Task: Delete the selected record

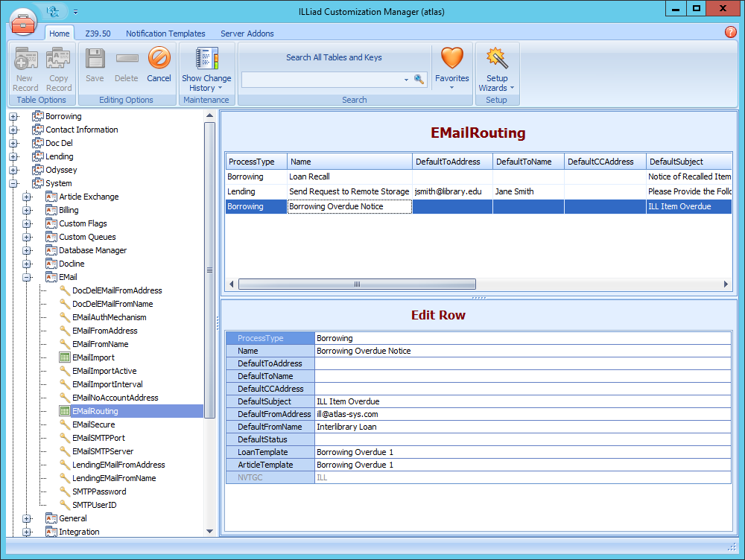Action: pos(127,67)
